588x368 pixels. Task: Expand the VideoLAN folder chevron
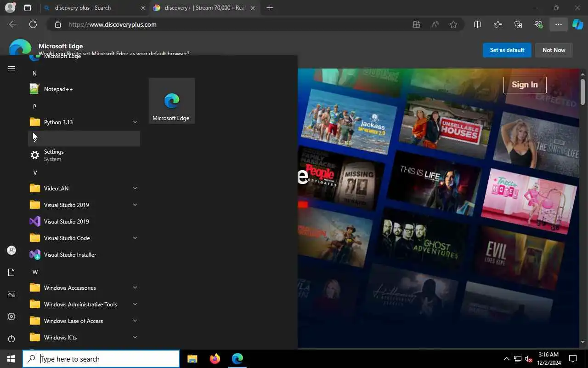click(x=135, y=188)
